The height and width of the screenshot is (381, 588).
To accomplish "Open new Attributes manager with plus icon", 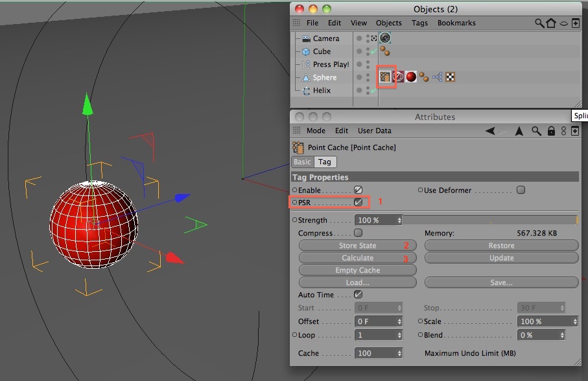I will click(575, 130).
